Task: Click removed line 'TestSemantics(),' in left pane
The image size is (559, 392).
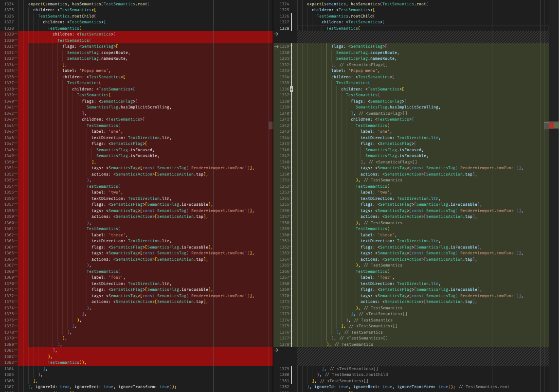Action: (67, 362)
